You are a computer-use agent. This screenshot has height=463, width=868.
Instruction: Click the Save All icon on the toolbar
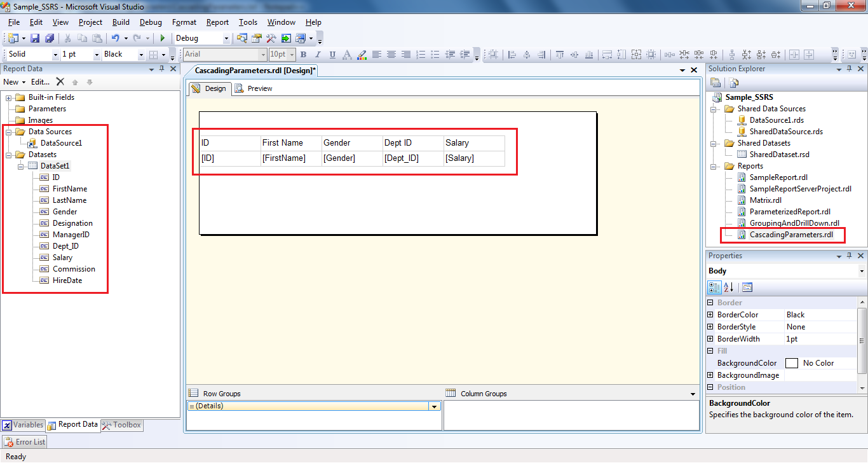(50, 38)
